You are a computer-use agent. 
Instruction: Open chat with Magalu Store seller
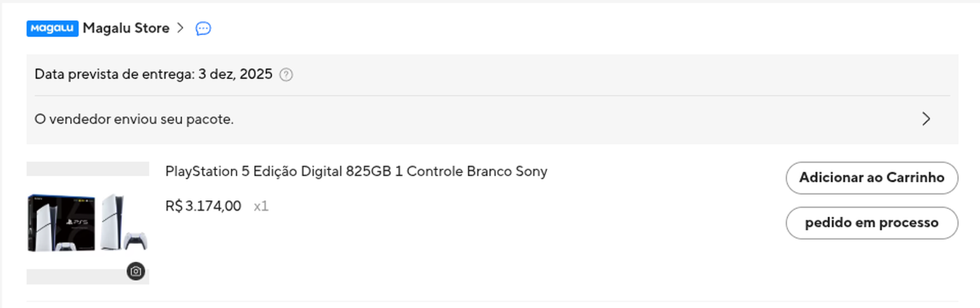203,28
